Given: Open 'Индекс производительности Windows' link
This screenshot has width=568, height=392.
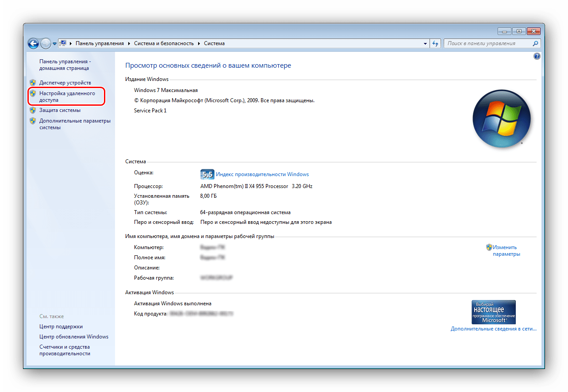Looking at the screenshot, I should pos(262,174).
